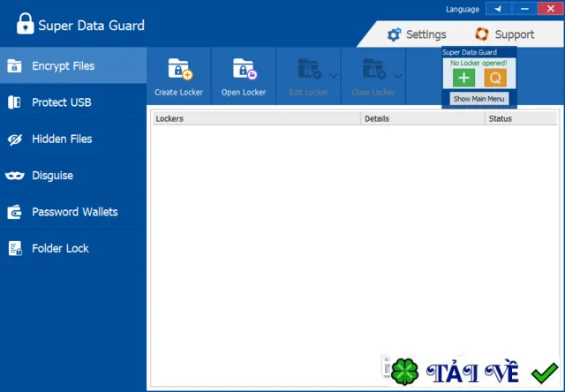565x392 pixels.
Task: Open Folder Lock section
Action: [73, 248]
